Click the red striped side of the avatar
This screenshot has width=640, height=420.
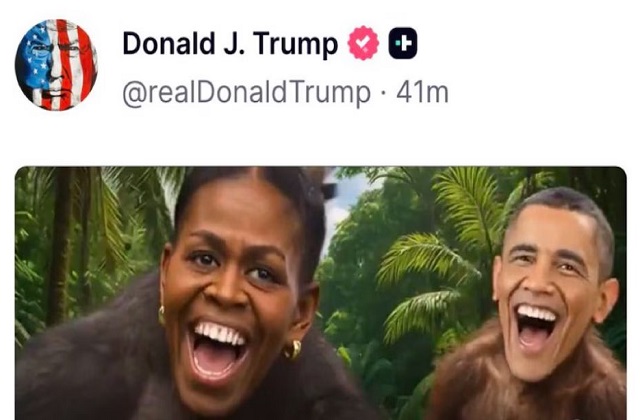click(80, 61)
